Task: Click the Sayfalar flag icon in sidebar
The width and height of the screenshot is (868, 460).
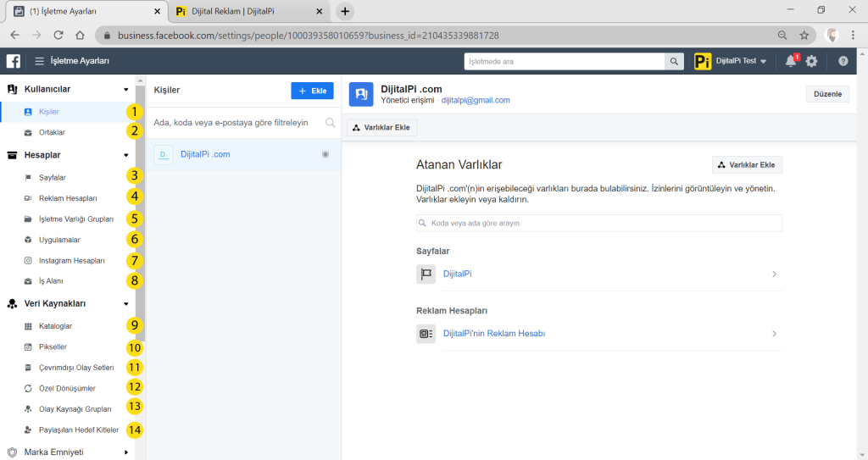Action: click(28, 178)
